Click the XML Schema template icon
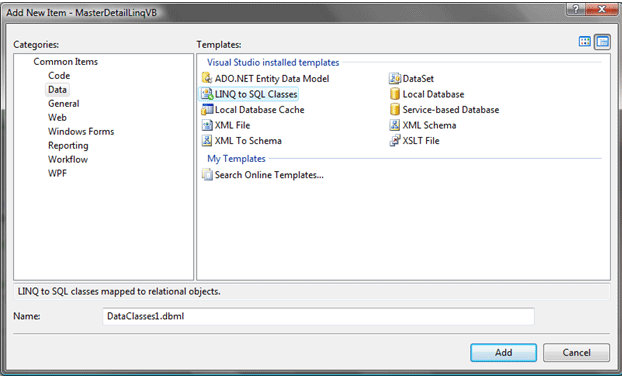622x378 pixels. 395,125
